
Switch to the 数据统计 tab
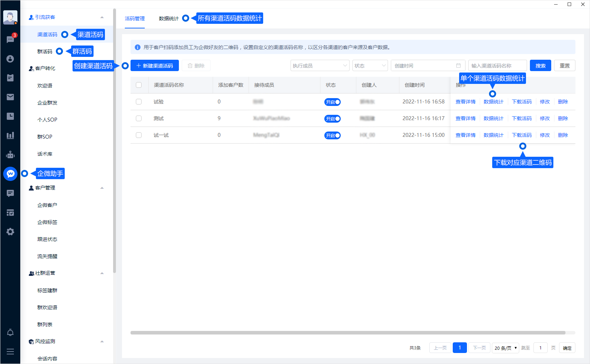[x=169, y=18]
